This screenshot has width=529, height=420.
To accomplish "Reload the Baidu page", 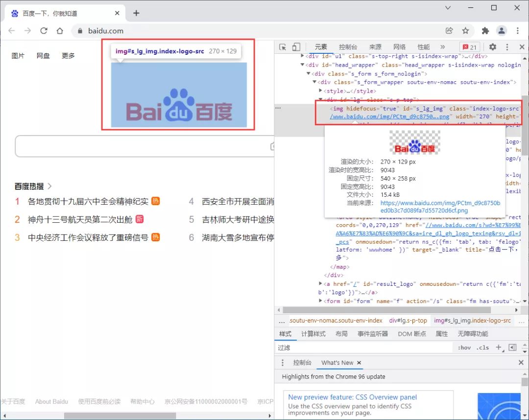I will pyautogui.click(x=44, y=31).
